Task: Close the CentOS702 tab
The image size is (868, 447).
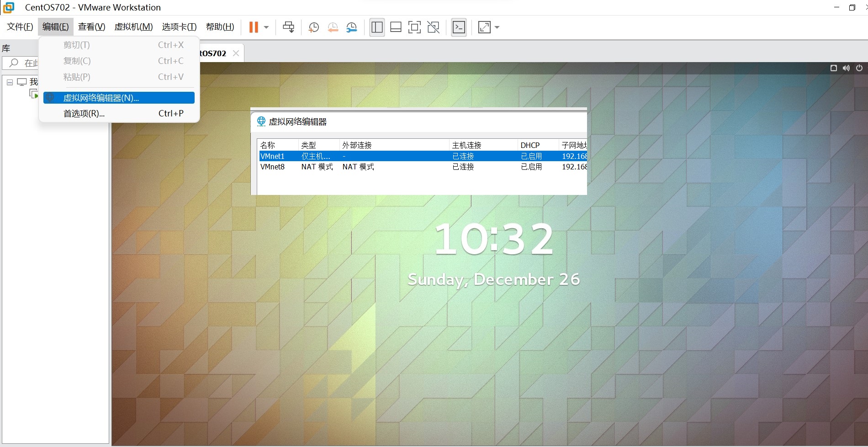Action: (236, 53)
